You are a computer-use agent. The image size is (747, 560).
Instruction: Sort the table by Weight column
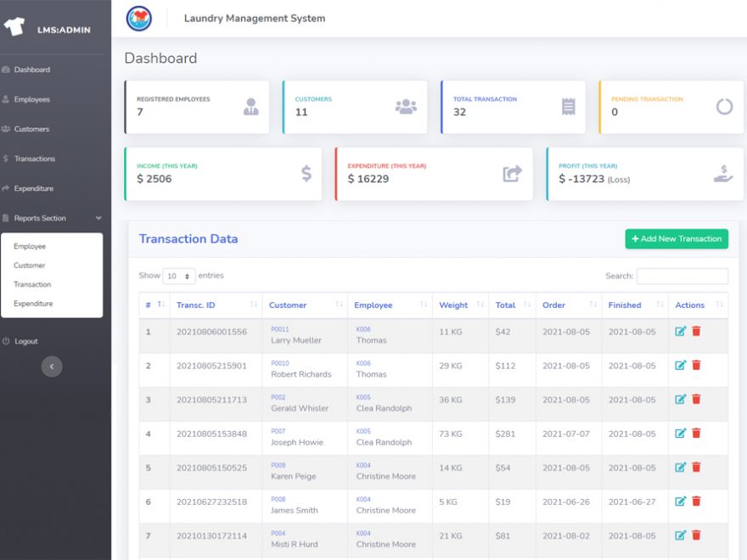tap(453, 305)
